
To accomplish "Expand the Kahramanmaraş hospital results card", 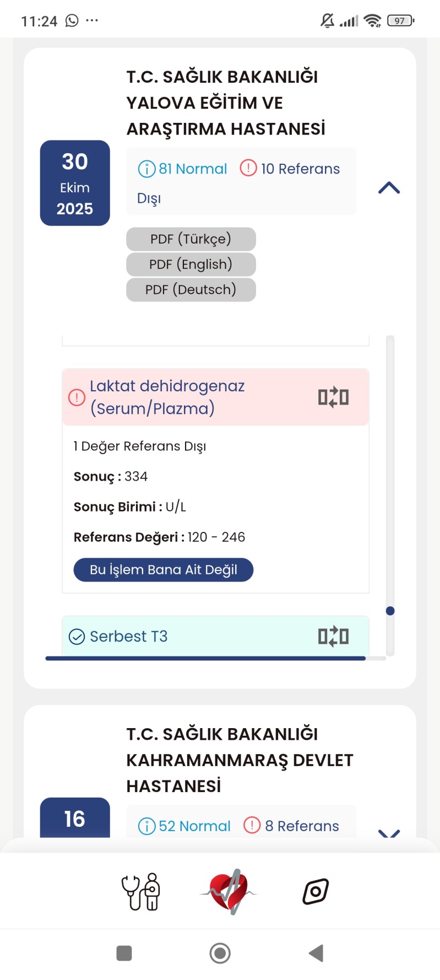I will coord(389,832).
